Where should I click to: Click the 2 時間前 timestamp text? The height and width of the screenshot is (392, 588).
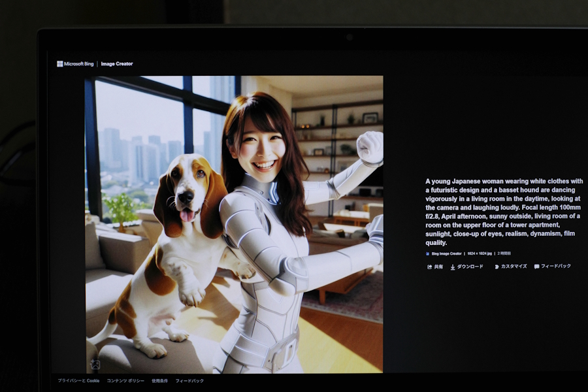pos(504,254)
